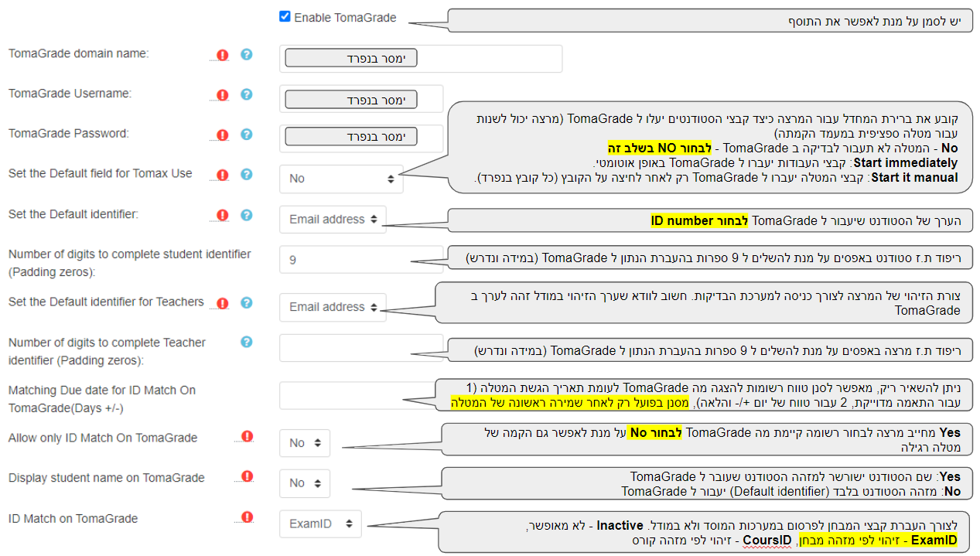Toggle the Enable TomaGrade checkbox

[x=285, y=17]
